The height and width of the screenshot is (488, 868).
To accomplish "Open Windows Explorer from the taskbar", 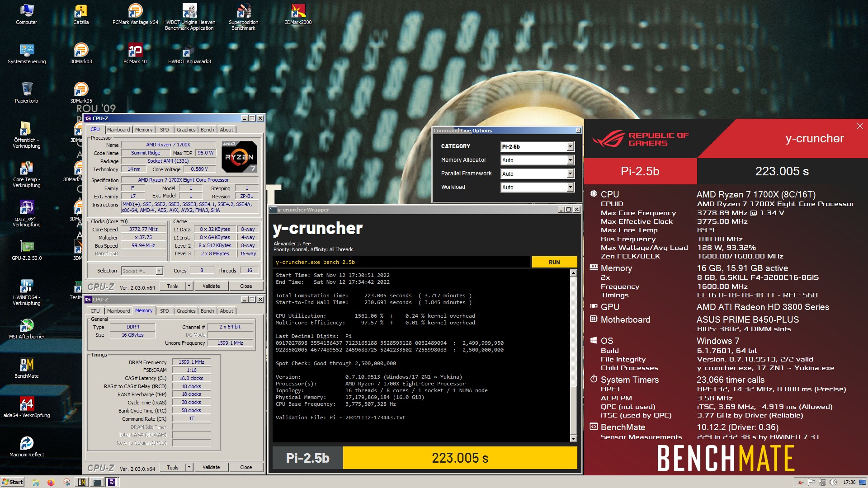I will [x=36, y=482].
